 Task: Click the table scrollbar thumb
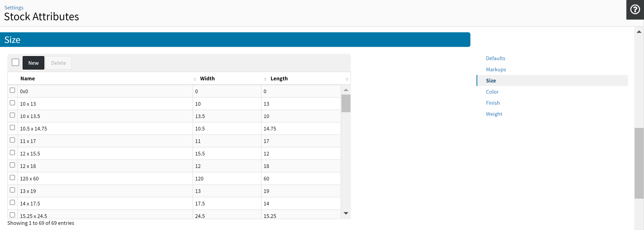346,103
